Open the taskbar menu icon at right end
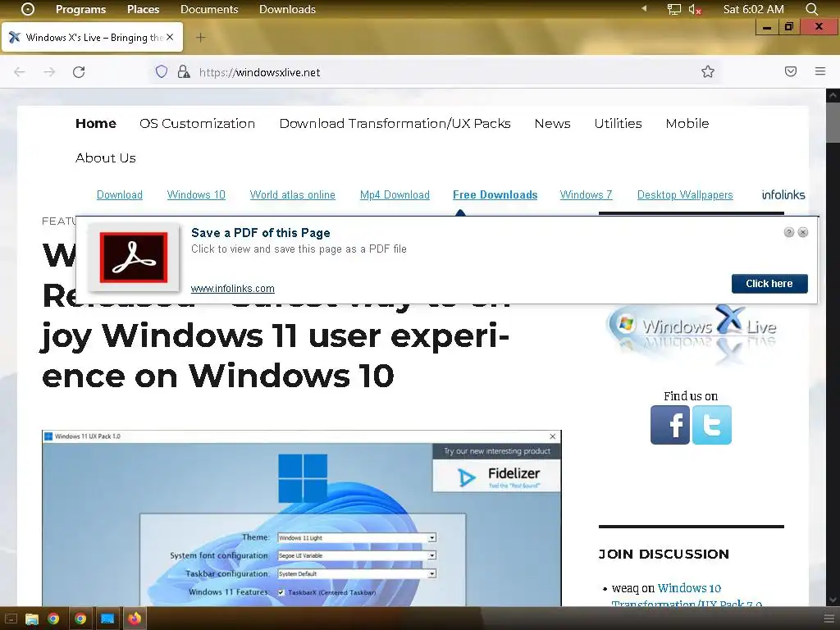Screen dimensions: 840x630 [829, 619]
